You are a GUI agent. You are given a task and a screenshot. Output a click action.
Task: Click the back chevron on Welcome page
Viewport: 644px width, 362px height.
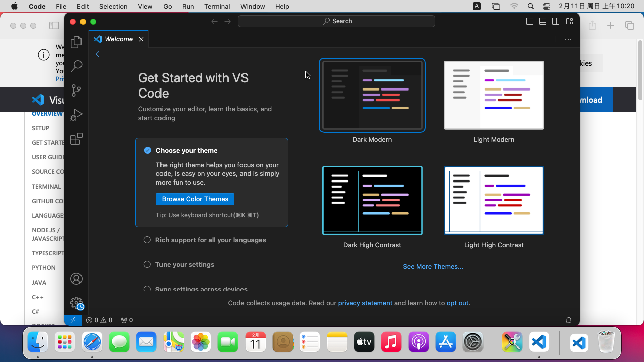point(98,54)
